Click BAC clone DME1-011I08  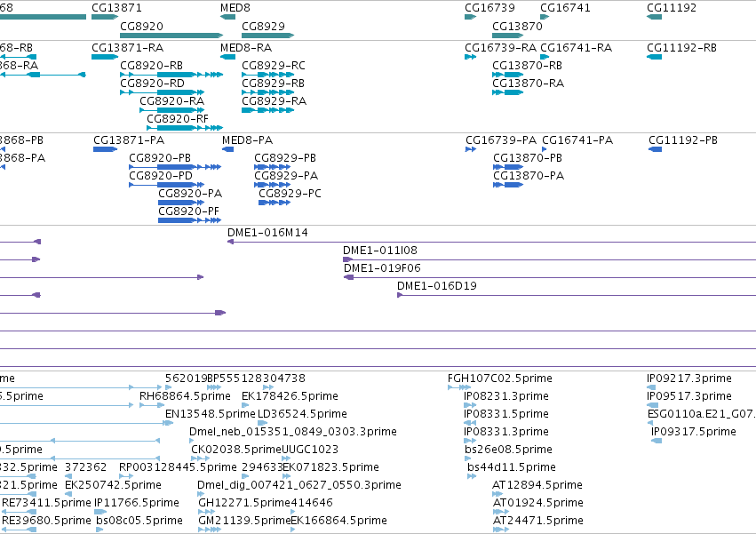(380, 251)
